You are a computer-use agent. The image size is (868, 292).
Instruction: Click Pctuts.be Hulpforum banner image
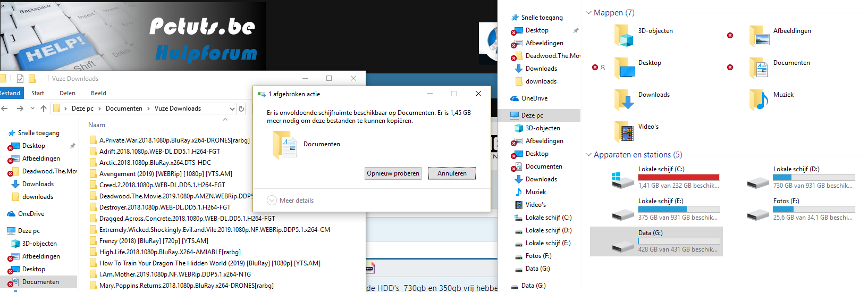pyautogui.click(x=133, y=36)
